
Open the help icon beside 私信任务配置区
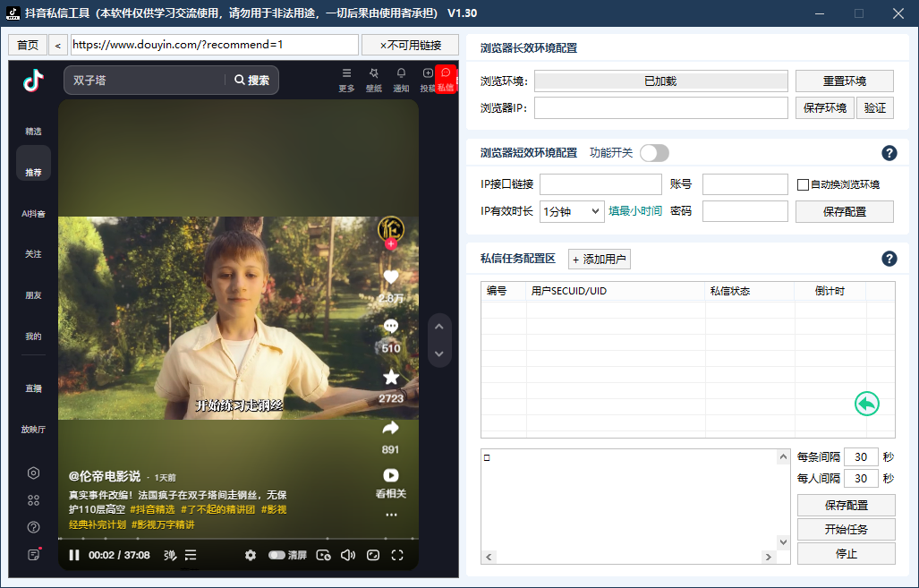coord(889,259)
